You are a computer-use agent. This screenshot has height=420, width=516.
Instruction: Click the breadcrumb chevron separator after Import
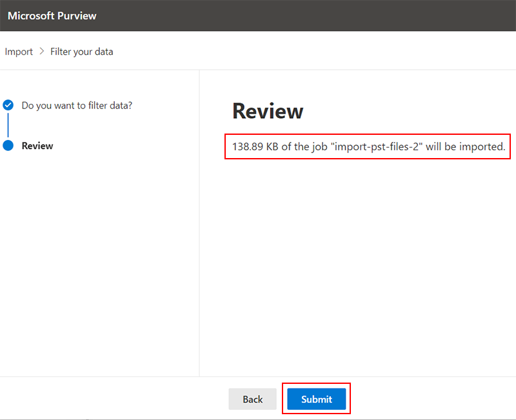click(41, 52)
